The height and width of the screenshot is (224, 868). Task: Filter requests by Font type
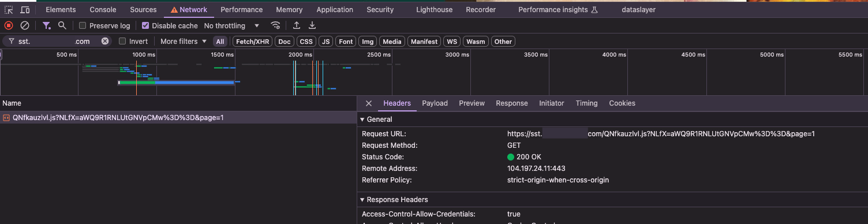[346, 42]
